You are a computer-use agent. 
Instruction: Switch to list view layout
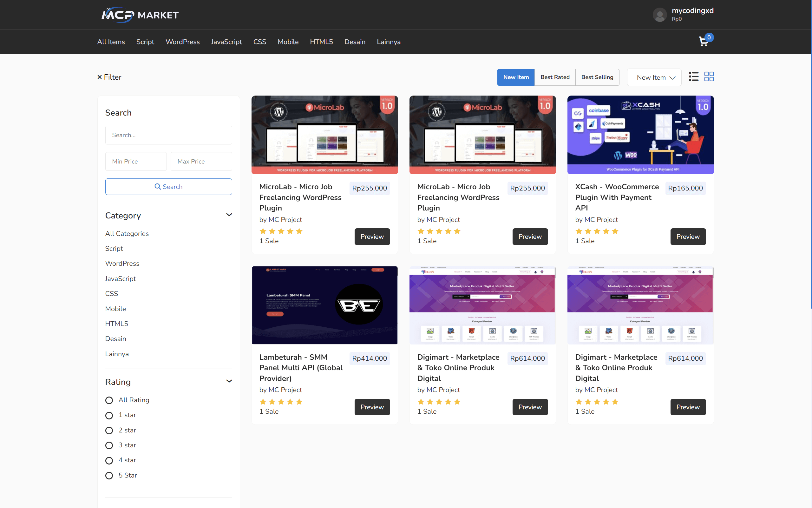tap(694, 77)
